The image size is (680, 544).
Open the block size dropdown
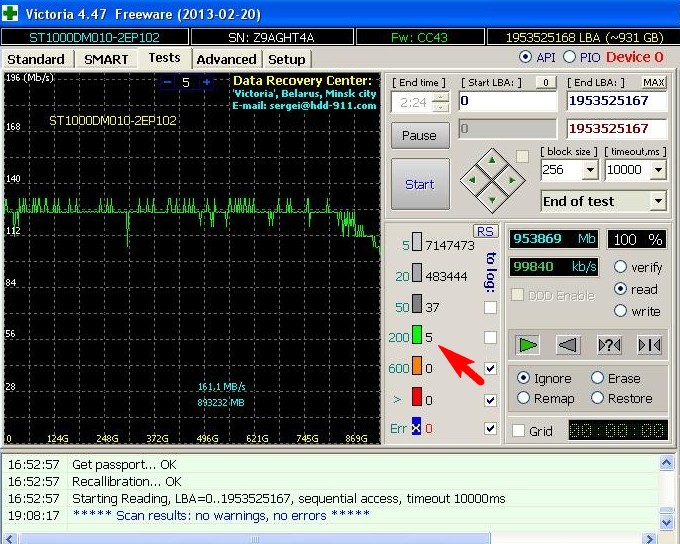click(589, 171)
